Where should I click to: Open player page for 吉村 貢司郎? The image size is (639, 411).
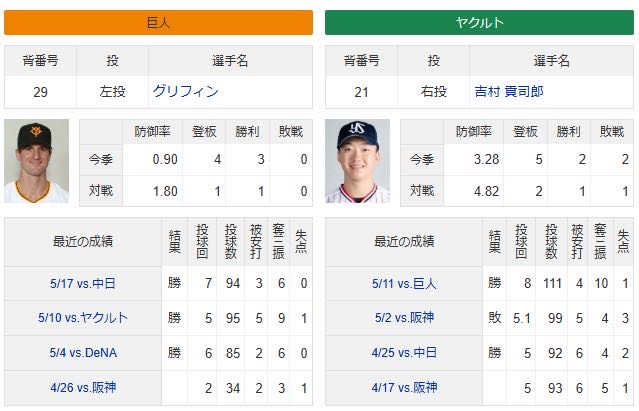(x=509, y=91)
